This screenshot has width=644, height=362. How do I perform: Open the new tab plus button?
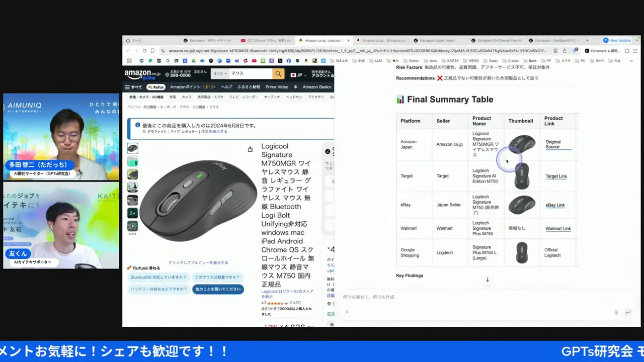587,40
